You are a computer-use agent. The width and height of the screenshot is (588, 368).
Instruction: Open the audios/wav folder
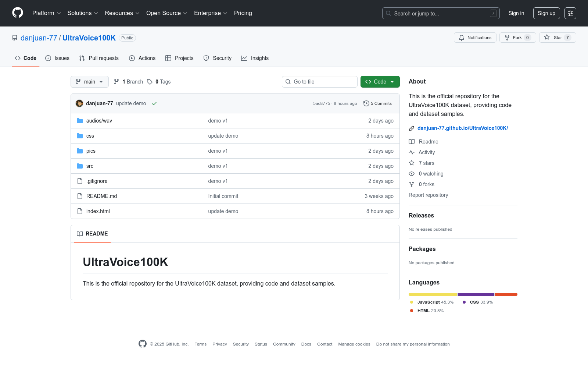tap(99, 121)
